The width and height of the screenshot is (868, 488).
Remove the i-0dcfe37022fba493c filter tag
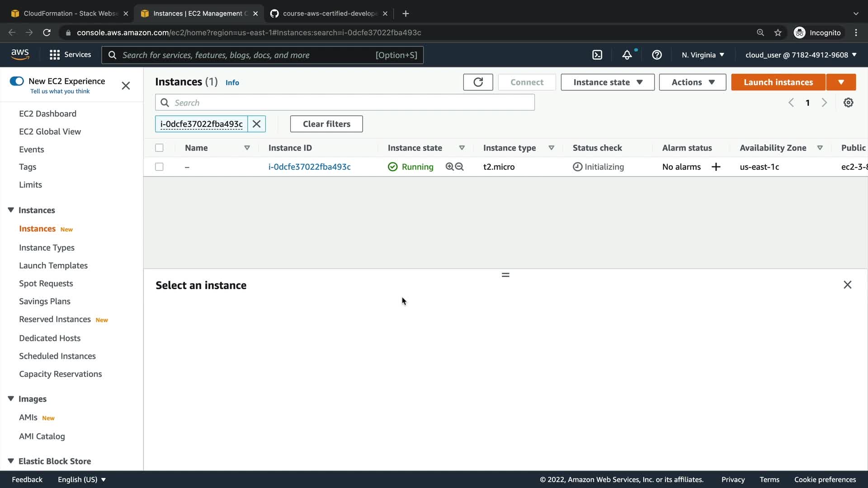[x=256, y=124]
